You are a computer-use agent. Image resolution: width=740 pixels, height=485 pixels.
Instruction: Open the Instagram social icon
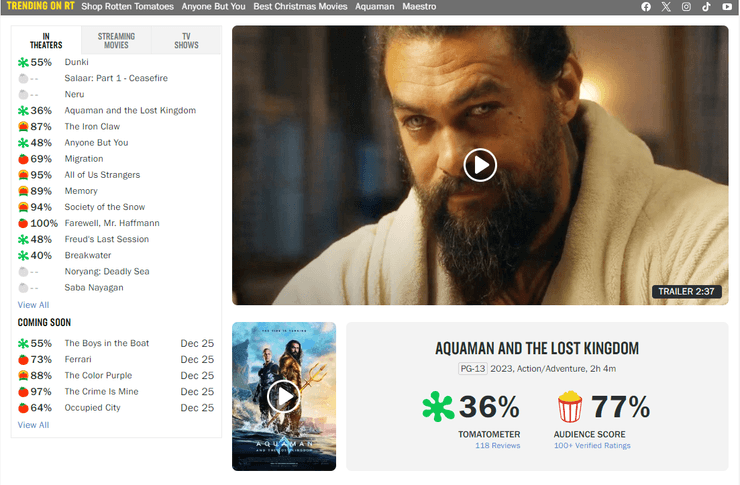686,7
